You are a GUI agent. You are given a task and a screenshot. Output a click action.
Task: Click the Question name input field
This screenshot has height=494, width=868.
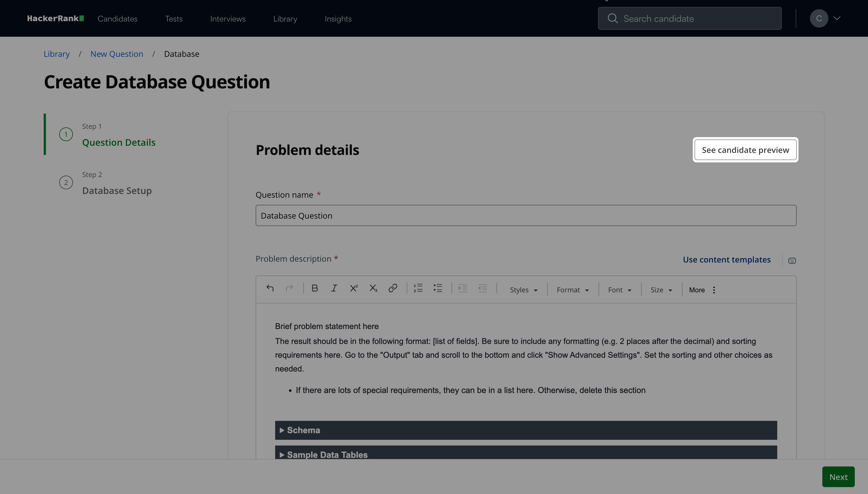click(526, 215)
